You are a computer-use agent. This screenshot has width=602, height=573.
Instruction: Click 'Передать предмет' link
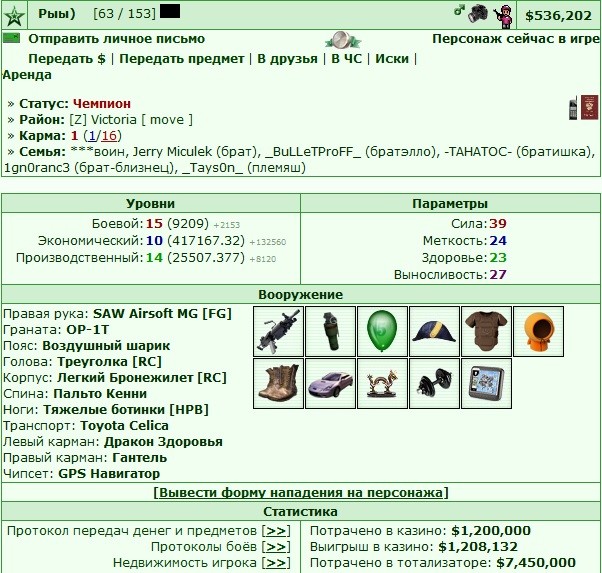tap(182, 59)
